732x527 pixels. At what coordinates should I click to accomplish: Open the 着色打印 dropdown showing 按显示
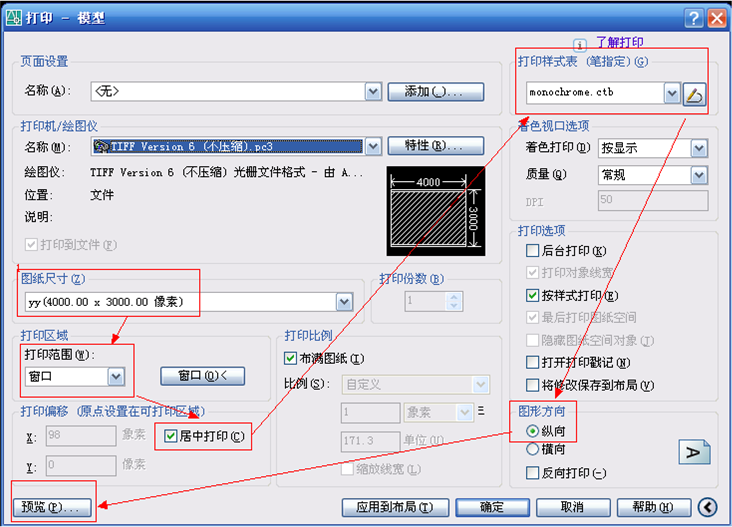point(698,148)
